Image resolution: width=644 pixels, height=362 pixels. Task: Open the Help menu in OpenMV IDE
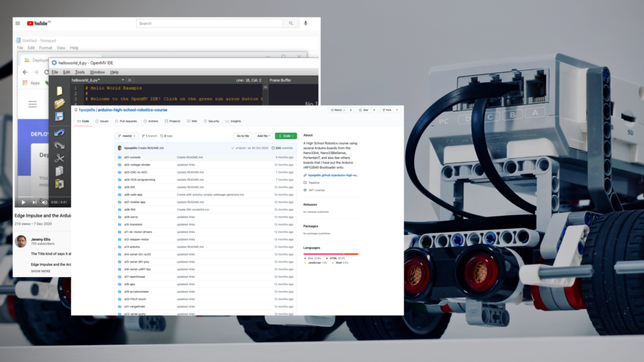pyautogui.click(x=115, y=72)
